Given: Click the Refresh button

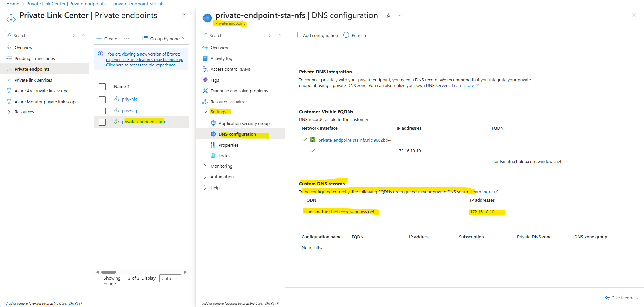Looking at the screenshot, I should click(x=355, y=35).
